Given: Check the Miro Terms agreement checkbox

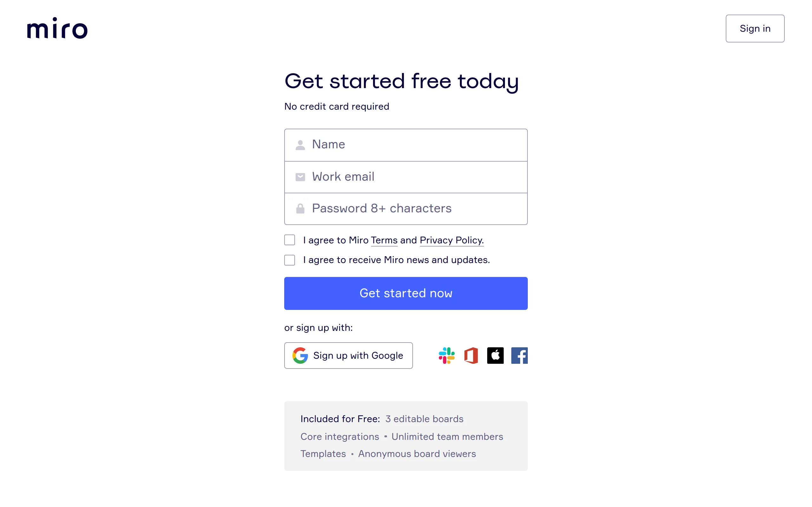Looking at the screenshot, I should 290,240.
